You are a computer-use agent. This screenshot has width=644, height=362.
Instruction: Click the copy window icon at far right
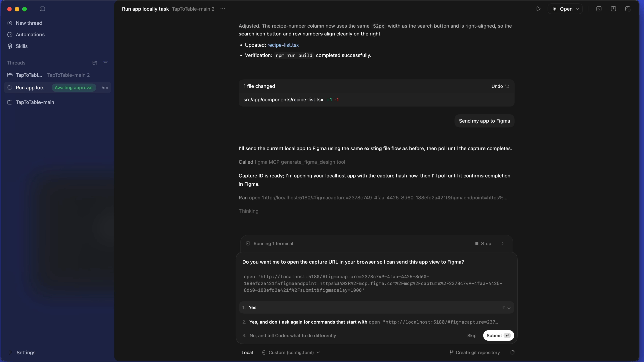pos(628,9)
